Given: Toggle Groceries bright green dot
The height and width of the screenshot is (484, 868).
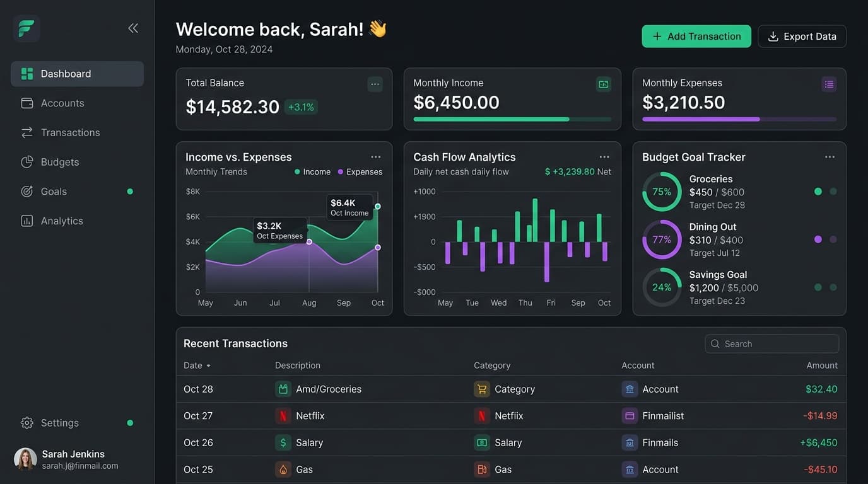Looking at the screenshot, I should (x=818, y=192).
